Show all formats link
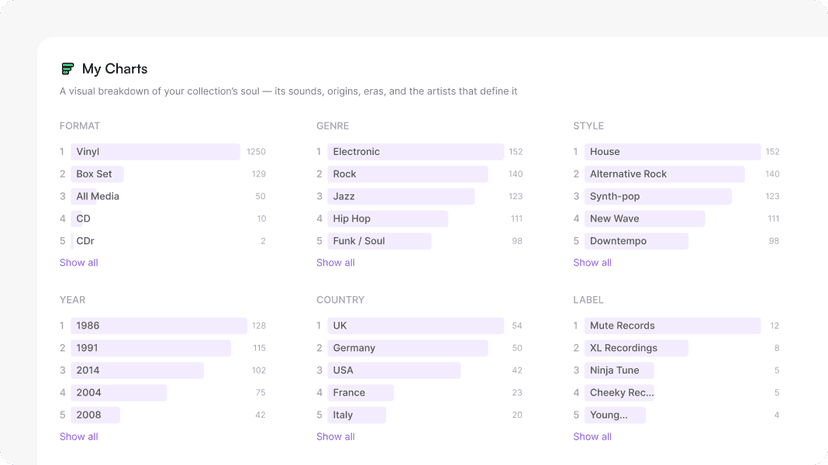 pos(79,262)
